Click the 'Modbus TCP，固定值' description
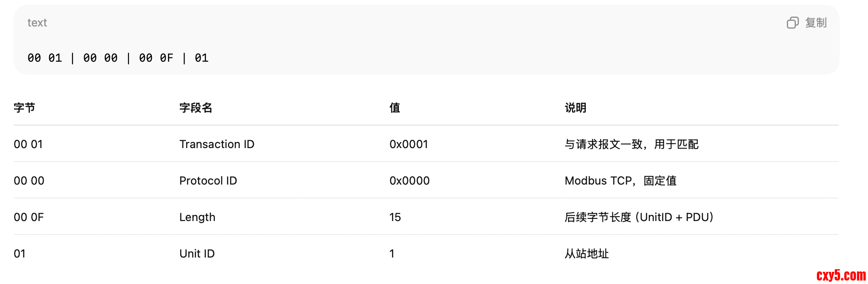Viewport: 868px width, 284px height. (620, 181)
